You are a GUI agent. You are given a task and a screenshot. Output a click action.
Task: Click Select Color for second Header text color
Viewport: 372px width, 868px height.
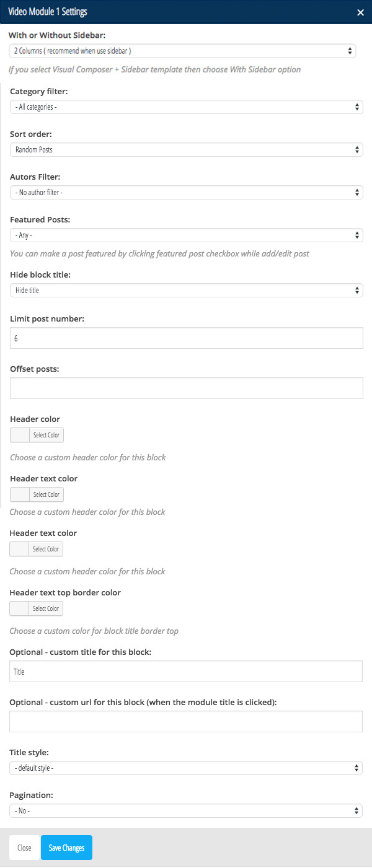click(x=46, y=549)
